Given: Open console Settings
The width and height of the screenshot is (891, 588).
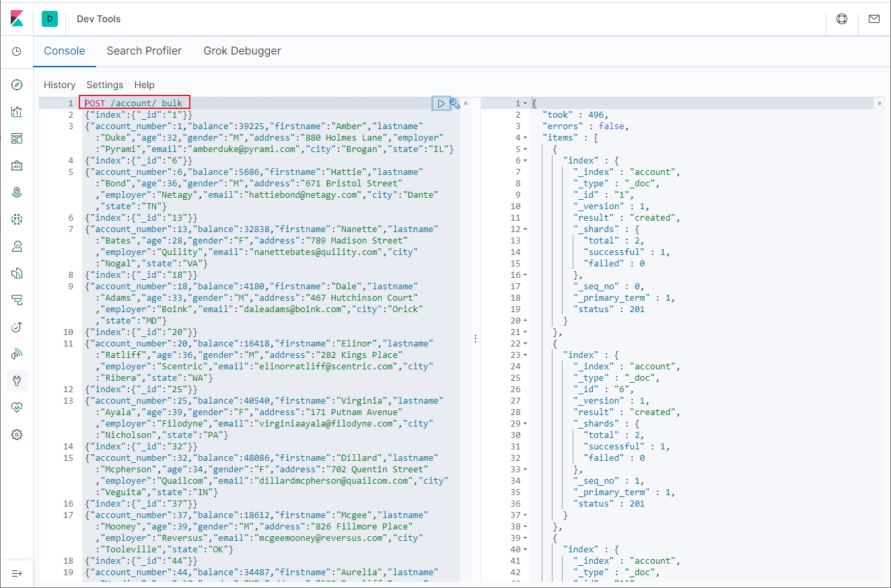Looking at the screenshot, I should (105, 85).
